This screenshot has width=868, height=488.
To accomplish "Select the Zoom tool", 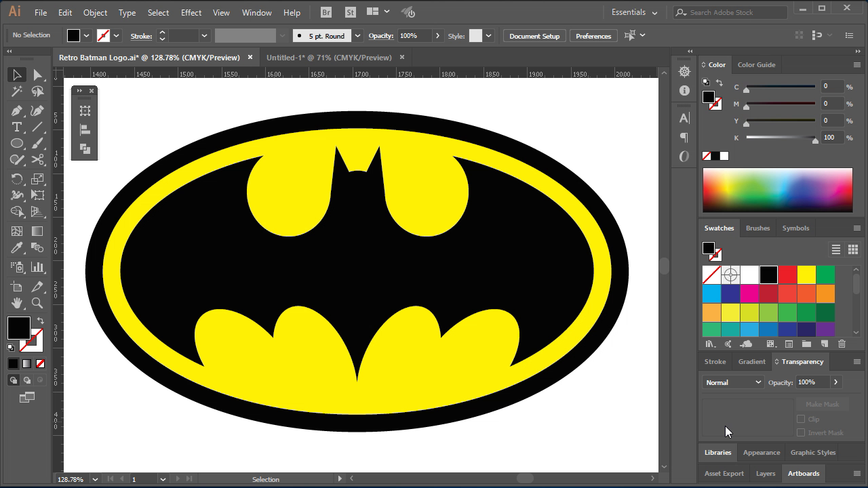I will pos(37,303).
